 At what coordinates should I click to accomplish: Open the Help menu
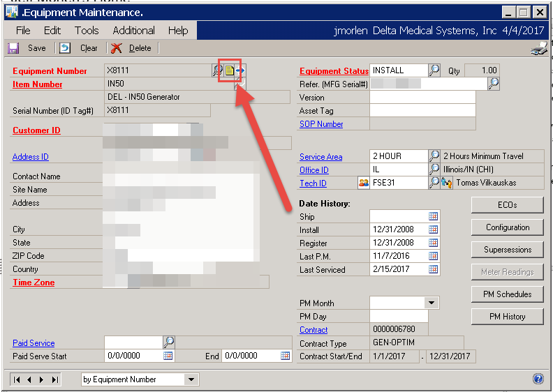[178, 31]
